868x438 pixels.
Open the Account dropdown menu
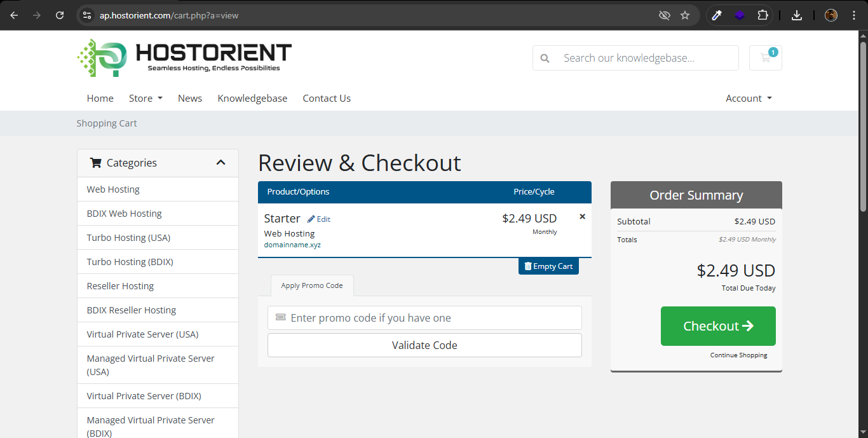pos(749,99)
